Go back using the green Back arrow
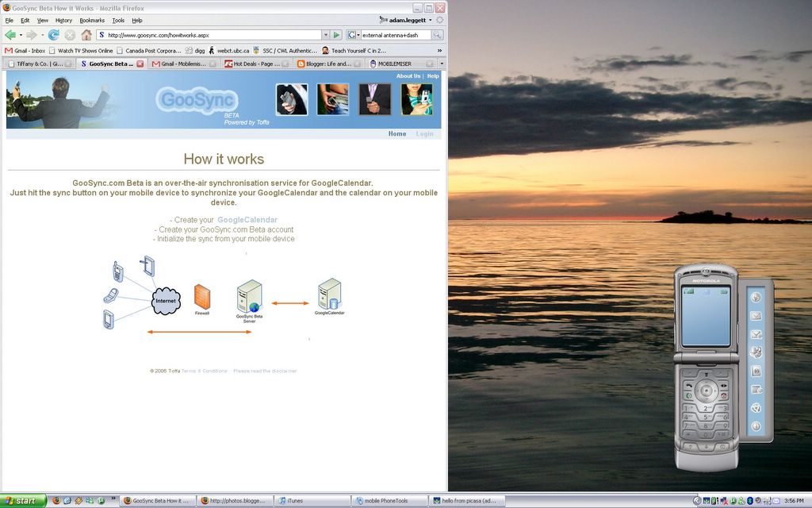This screenshot has height=508, width=812. (x=10, y=35)
